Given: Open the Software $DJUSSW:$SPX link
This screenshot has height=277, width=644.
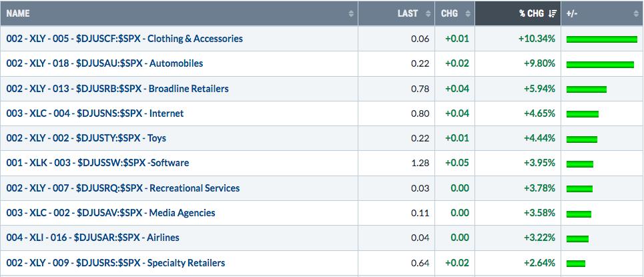Looking at the screenshot, I should 97,163.
